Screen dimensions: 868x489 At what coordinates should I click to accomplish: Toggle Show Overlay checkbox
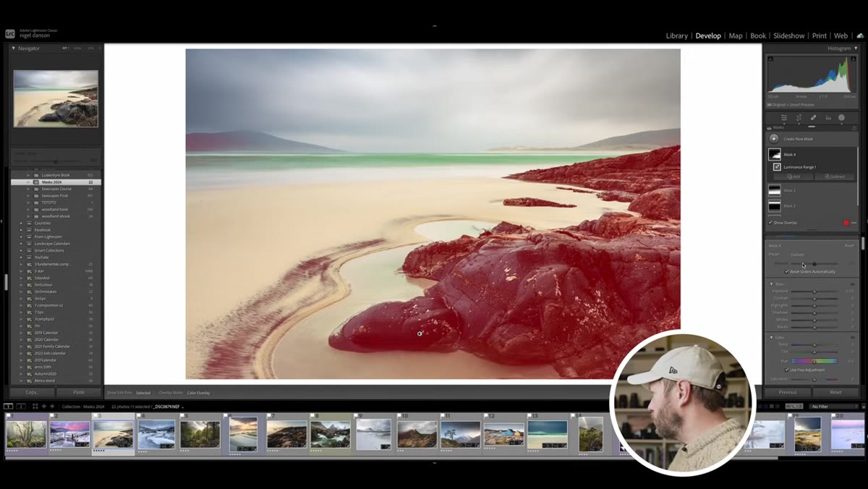[770, 223]
